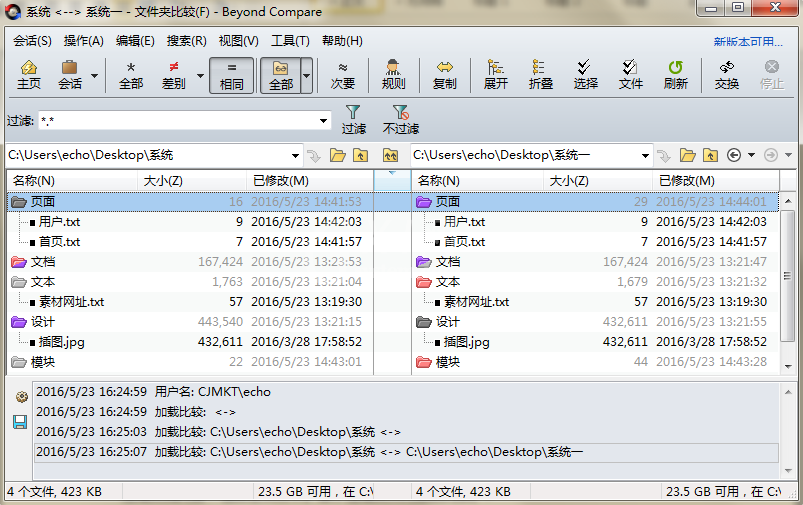Toggle the 全部 folder structure button
Screen dimensions: 803x505
click(281, 75)
